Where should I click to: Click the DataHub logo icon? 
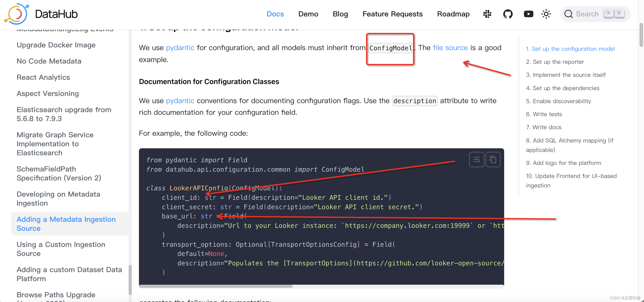tap(16, 14)
